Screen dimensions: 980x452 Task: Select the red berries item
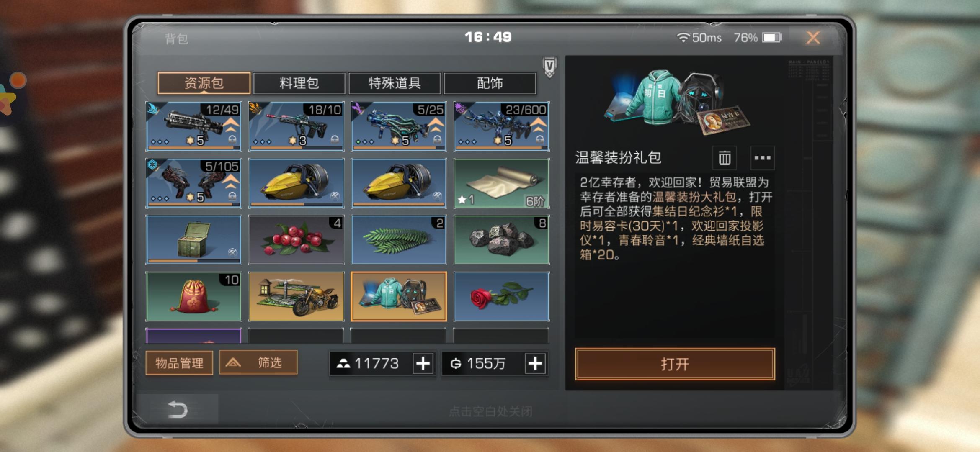coord(296,239)
